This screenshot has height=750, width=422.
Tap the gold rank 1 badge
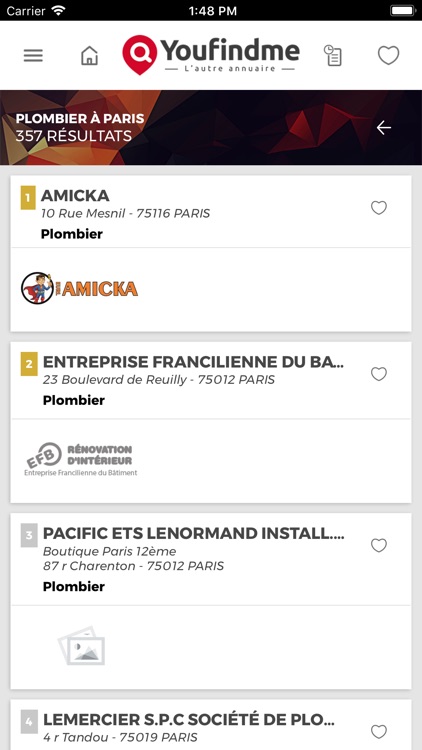pos(28,198)
